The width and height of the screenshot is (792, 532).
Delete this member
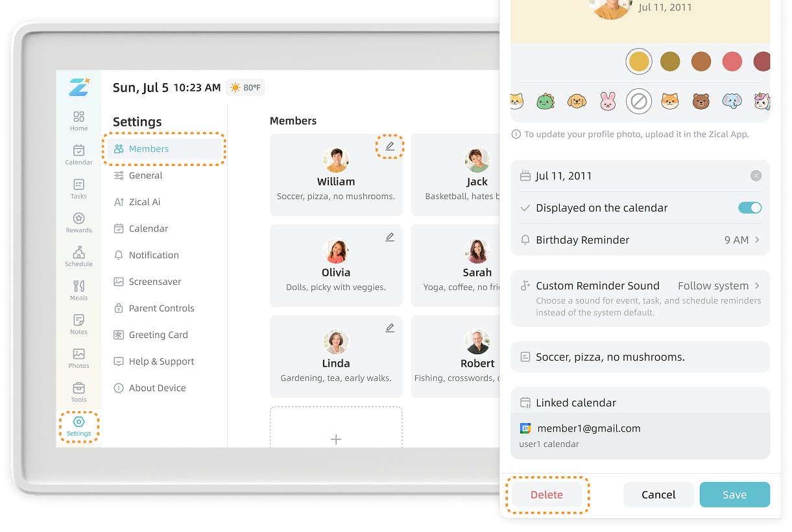[x=547, y=494]
